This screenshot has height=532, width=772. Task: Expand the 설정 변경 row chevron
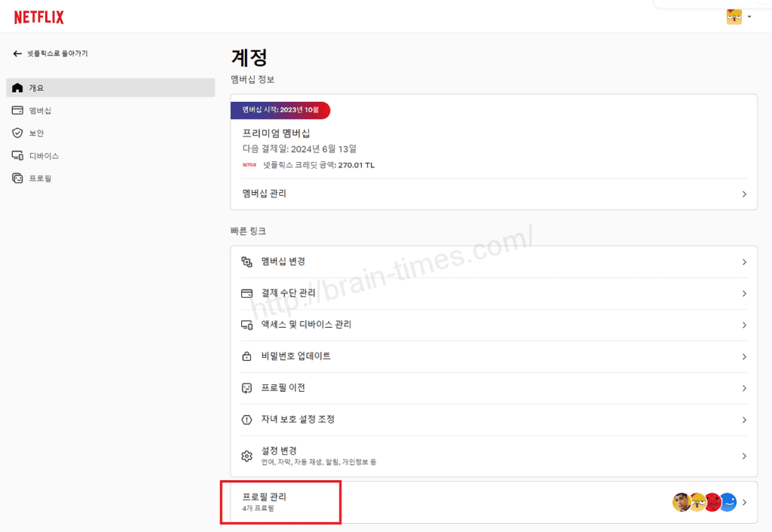(x=744, y=456)
